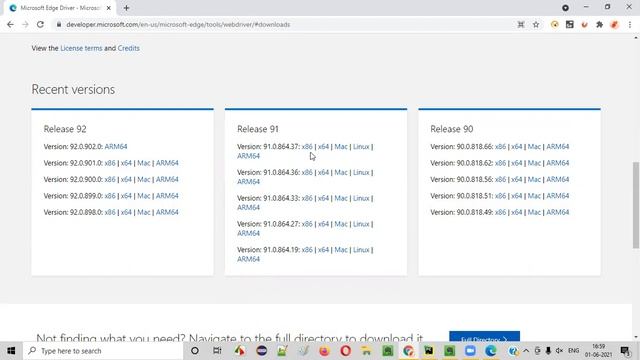Image resolution: width=640 pixels, height=360 pixels.
Task: Click the Windows search box
Action: [103, 351]
